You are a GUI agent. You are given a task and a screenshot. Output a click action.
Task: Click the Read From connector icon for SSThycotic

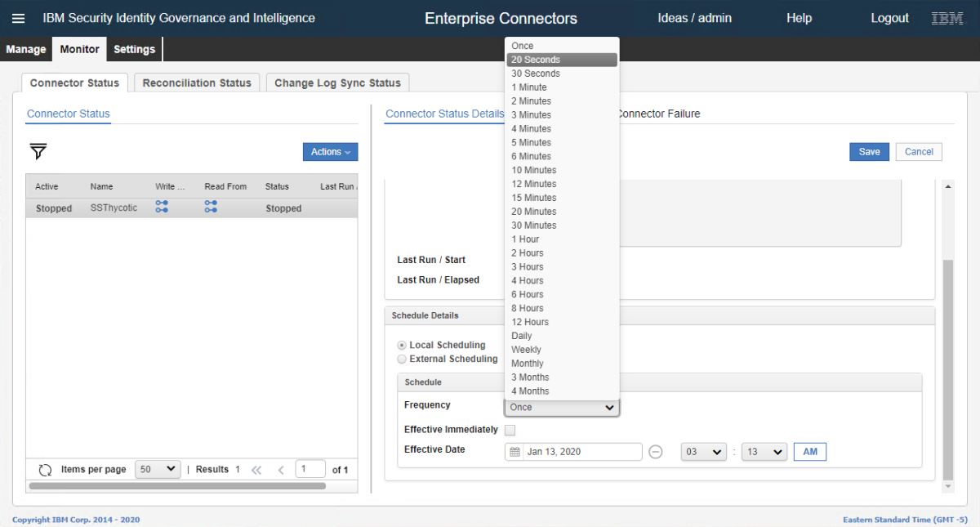211,208
